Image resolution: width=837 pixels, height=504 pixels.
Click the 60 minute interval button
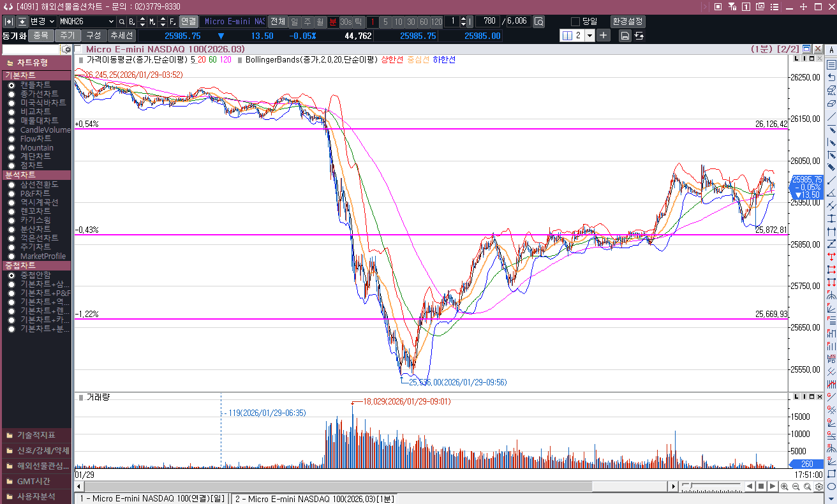click(x=424, y=22)
